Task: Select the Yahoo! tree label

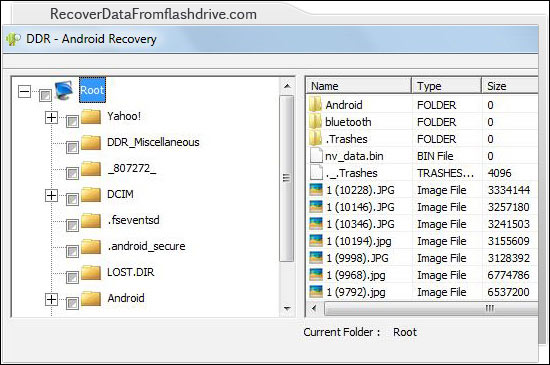Action: tap(124, 116)
